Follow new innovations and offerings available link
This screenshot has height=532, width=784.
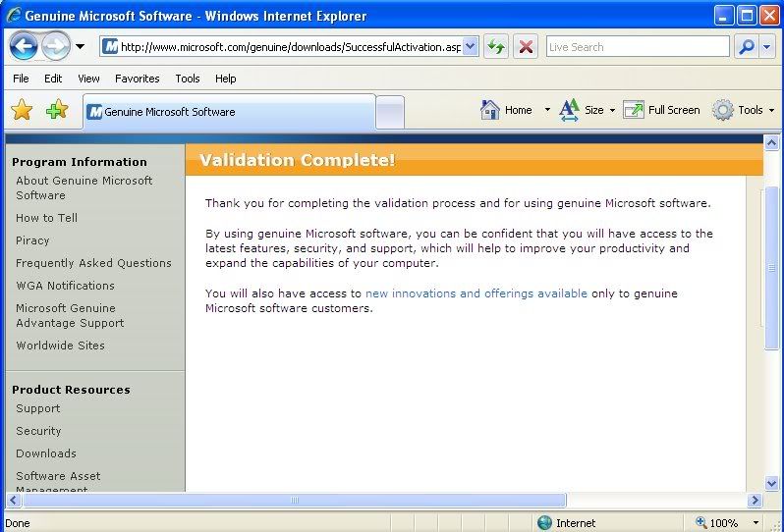[476, 293]
